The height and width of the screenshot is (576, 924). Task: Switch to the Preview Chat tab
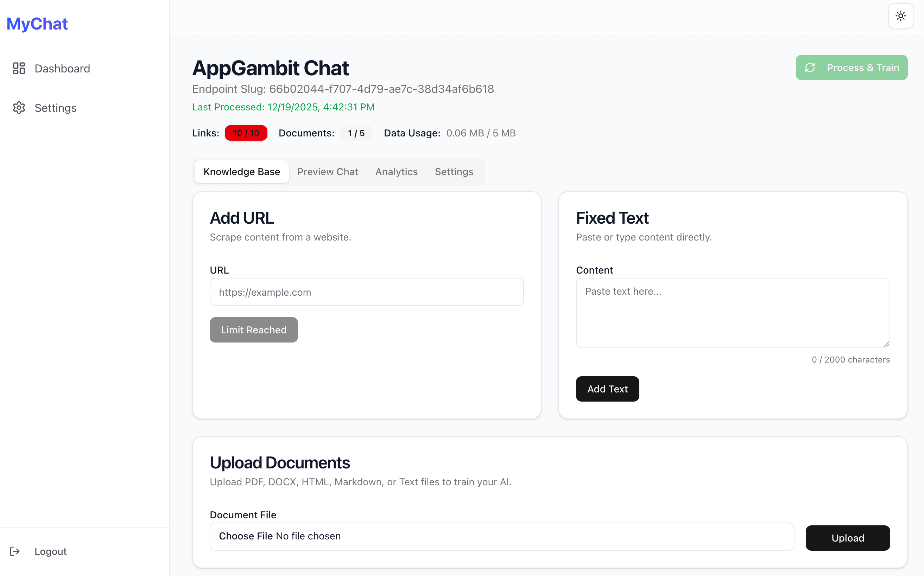(328, 172)
